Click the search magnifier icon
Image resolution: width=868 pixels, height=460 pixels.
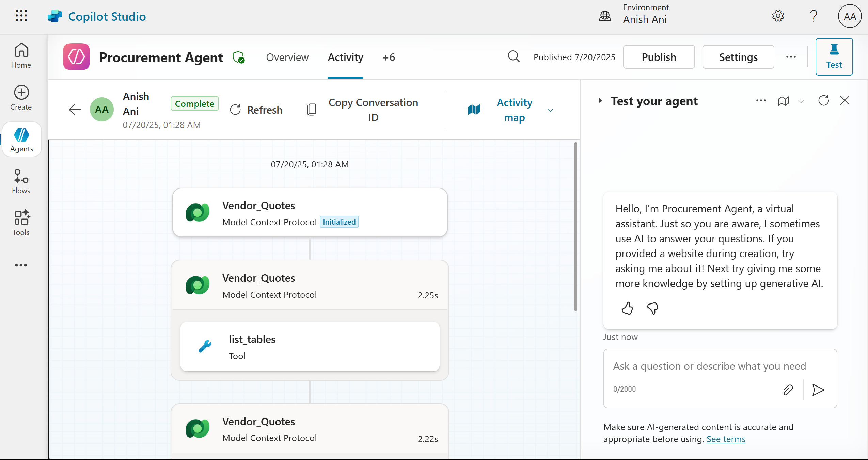pyautogui.click(x=514, y=57)
